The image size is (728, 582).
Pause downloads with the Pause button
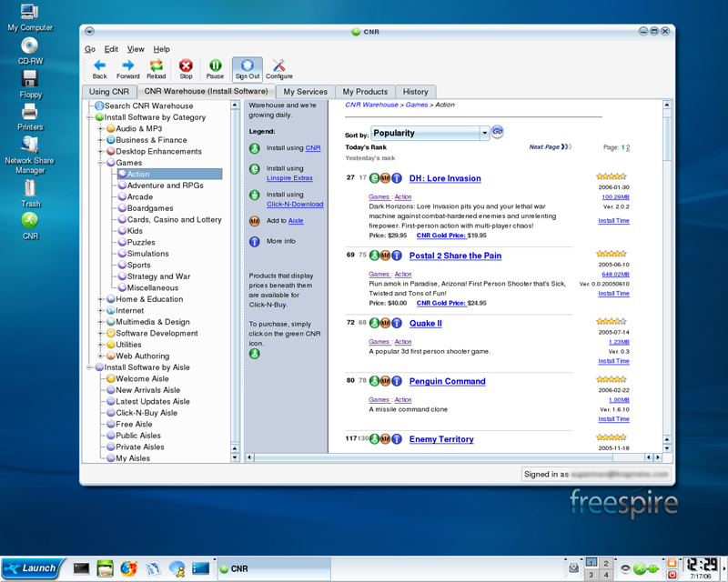(215, 69)
